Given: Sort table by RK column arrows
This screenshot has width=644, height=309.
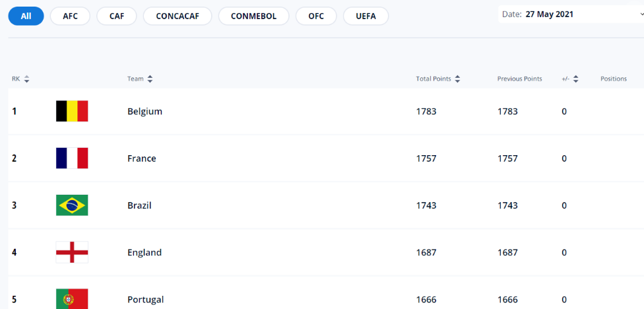Looking at the screenshot, I should [26, 79].
